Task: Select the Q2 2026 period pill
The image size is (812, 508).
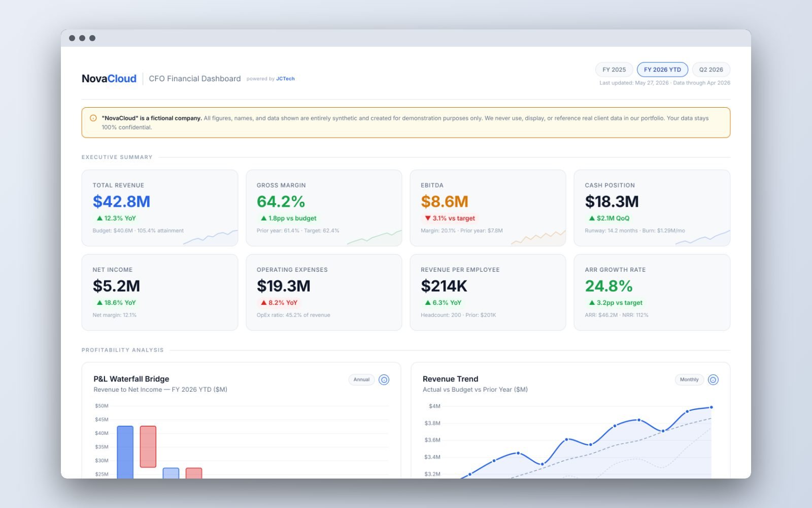Action: [711, 70]
